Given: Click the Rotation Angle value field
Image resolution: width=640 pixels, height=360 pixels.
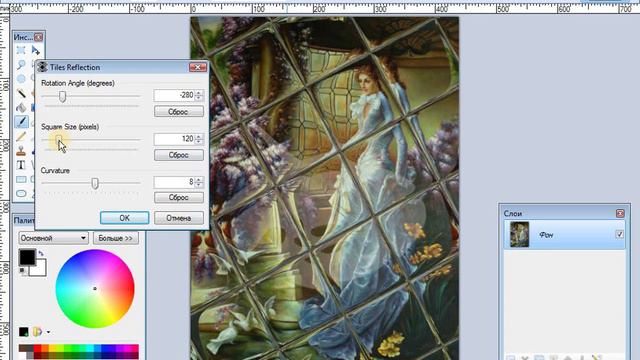Looking at the screenshot, I should (174, 96).
